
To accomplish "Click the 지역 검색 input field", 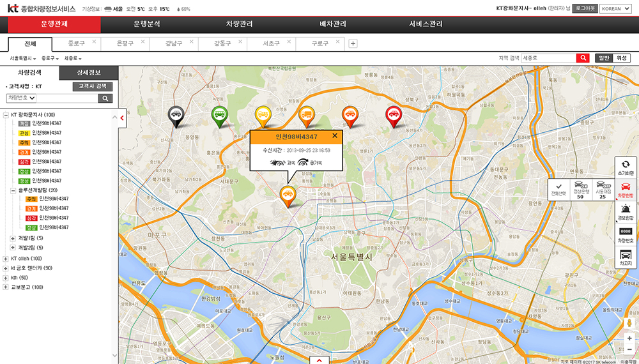I will [548, 58].
